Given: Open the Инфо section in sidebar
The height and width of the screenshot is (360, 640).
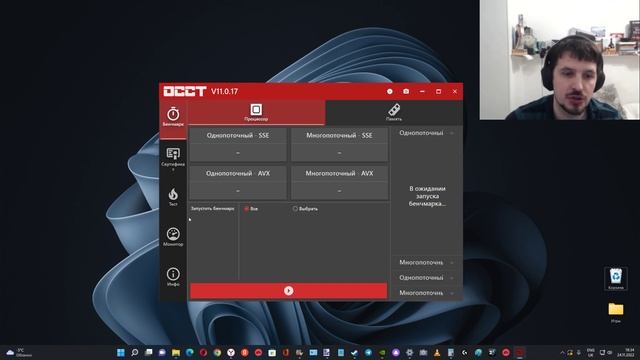Looking at the screenshot, I should pyautogui.click(x=173, y=276).
